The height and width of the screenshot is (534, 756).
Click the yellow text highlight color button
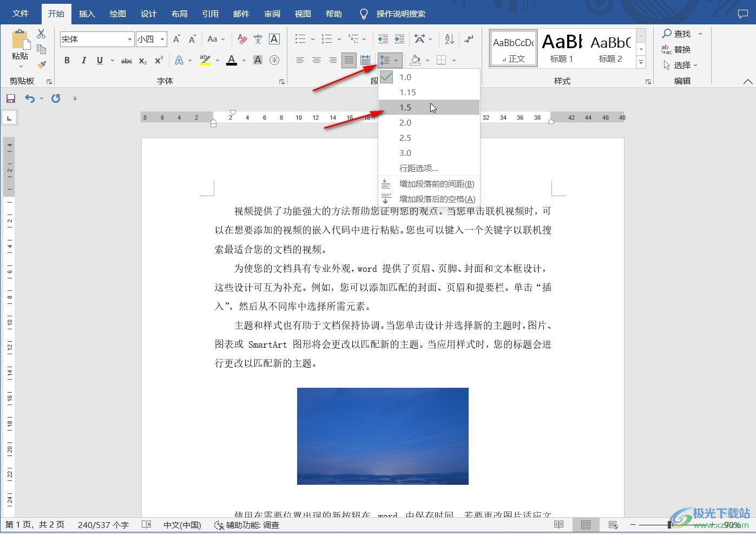click(205, 60)
